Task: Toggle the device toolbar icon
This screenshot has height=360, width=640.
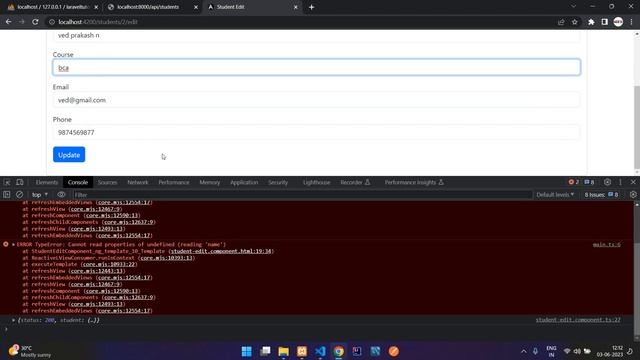Action: 20,182
